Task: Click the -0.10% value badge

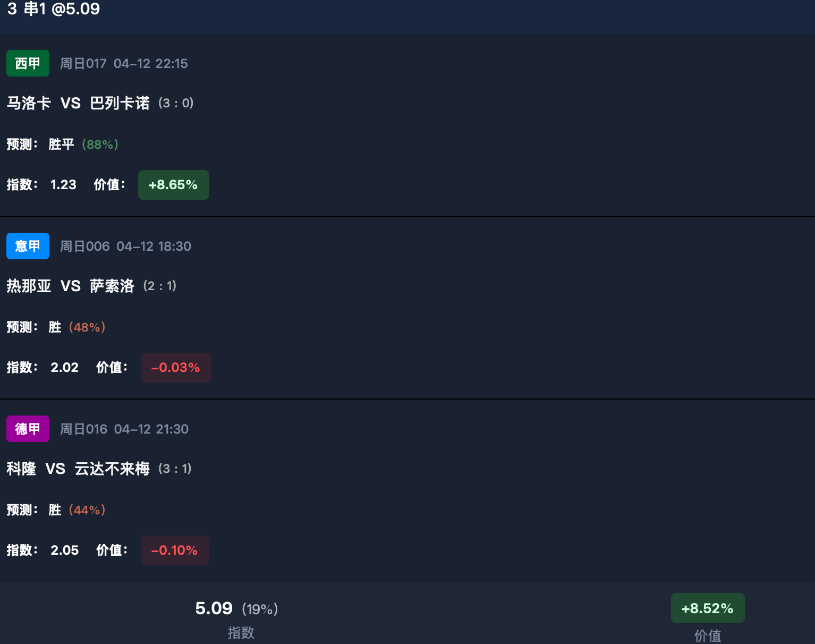Action: click(174, 550)
